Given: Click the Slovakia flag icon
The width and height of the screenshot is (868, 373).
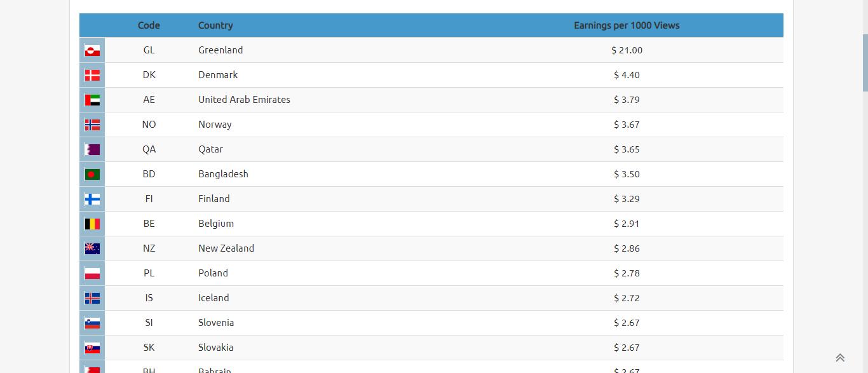Looking at the screenshot, I should coord(92,348).
